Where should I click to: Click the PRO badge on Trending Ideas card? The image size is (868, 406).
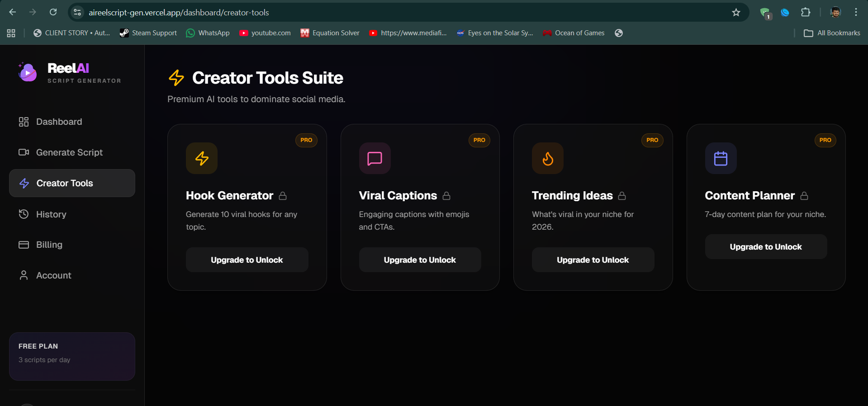click(652, 140)
